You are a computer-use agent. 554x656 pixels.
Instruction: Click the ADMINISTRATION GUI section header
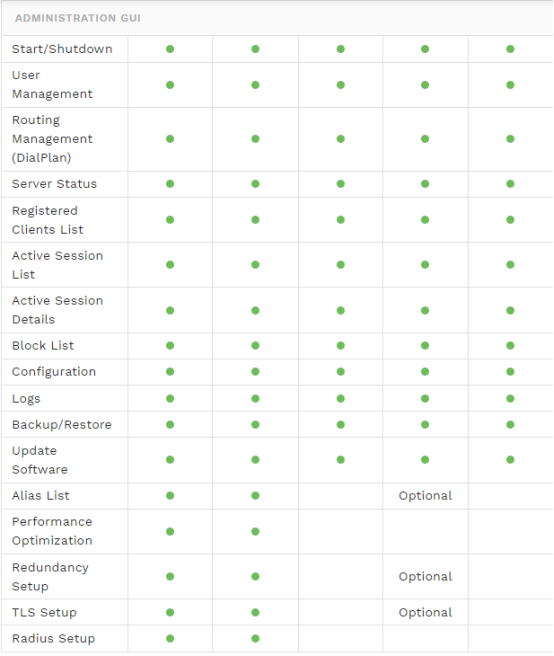click(78, 18)
